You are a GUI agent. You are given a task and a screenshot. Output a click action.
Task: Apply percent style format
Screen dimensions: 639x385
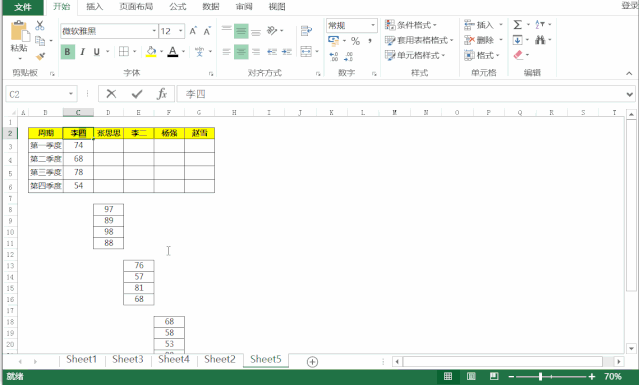click(355, 41)
